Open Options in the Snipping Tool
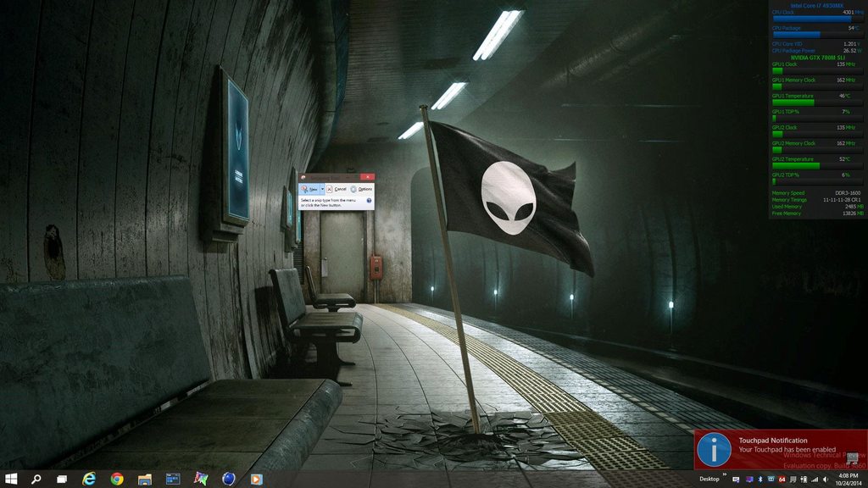The height and width of the screenshot is (488, 868). (361, 189)
